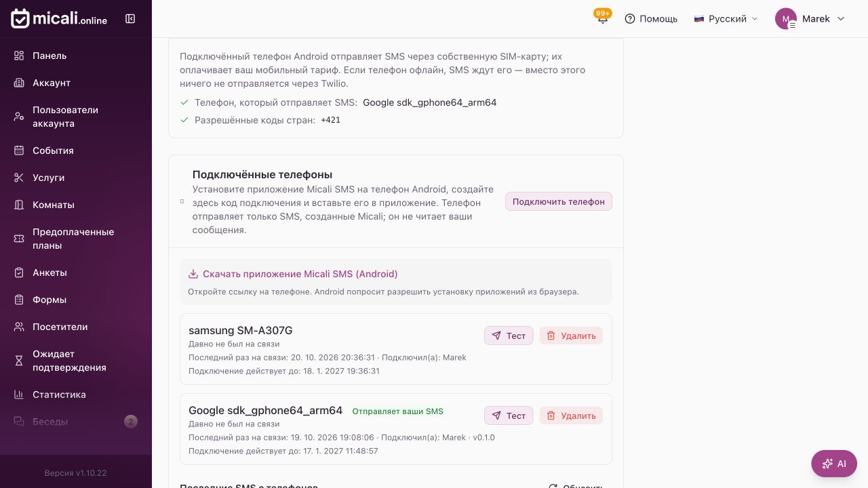Viewport: 868px width, 488px height.
Task: Click the samsung SM-A307G device name
Action: tap(241, 330)
